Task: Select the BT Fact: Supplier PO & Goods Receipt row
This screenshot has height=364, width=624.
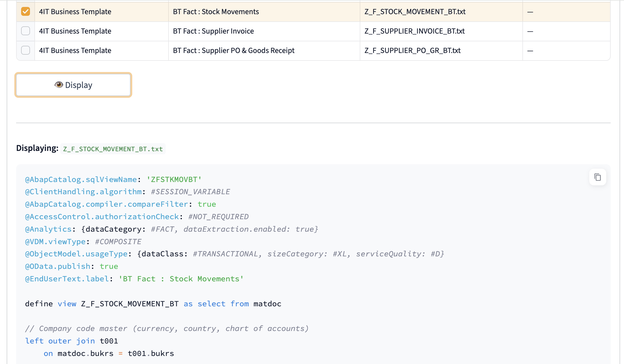Action: click(x=264, y=50)
